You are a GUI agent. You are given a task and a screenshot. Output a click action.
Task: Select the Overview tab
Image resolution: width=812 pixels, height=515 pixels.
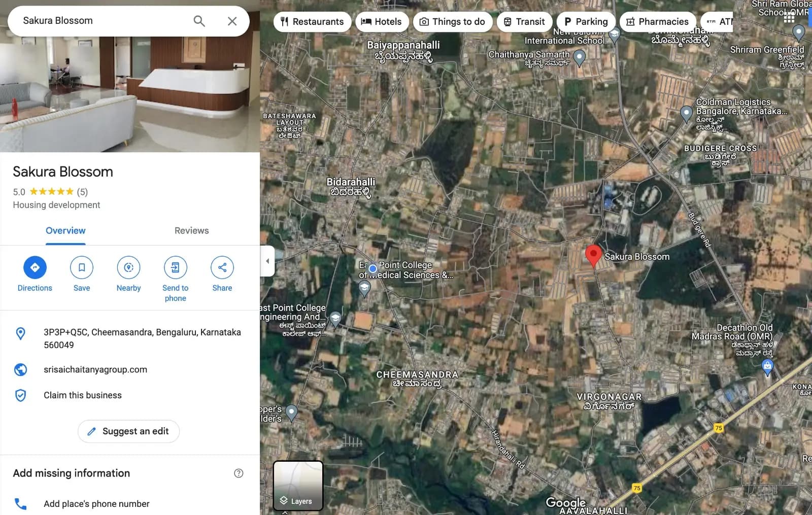65,230
